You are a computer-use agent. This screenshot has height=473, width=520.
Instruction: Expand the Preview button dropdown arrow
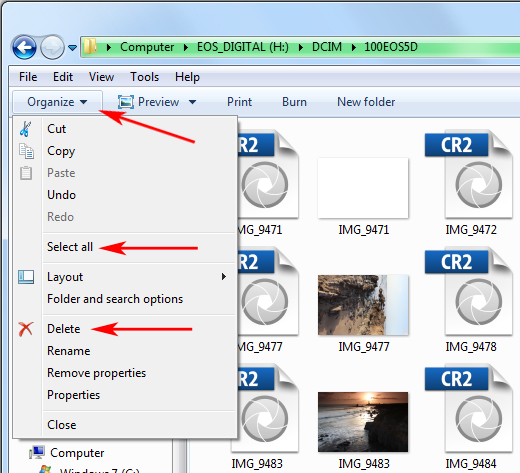coord(192,102)
